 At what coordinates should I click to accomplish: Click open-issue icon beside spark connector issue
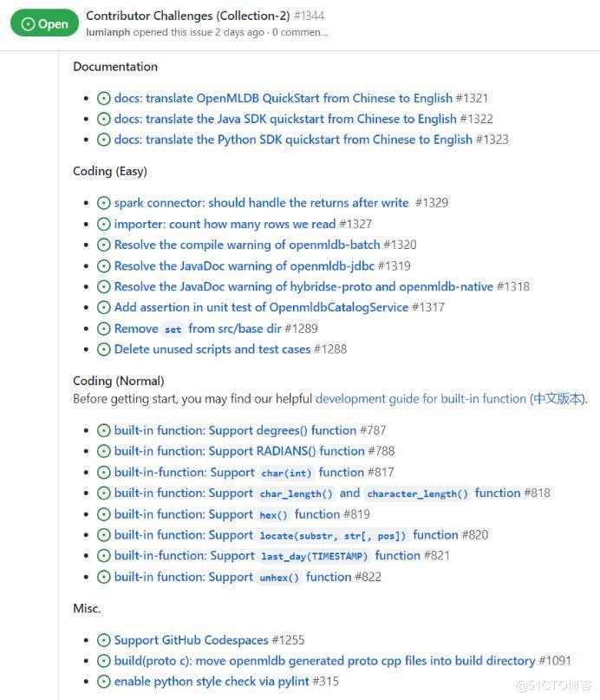pos(103,203)
